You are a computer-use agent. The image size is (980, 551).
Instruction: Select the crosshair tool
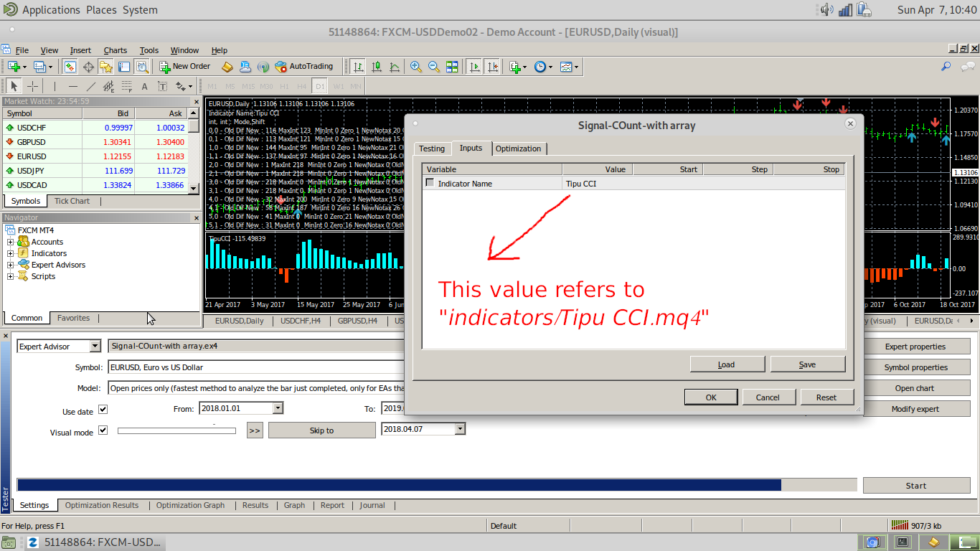click(33, 86)
